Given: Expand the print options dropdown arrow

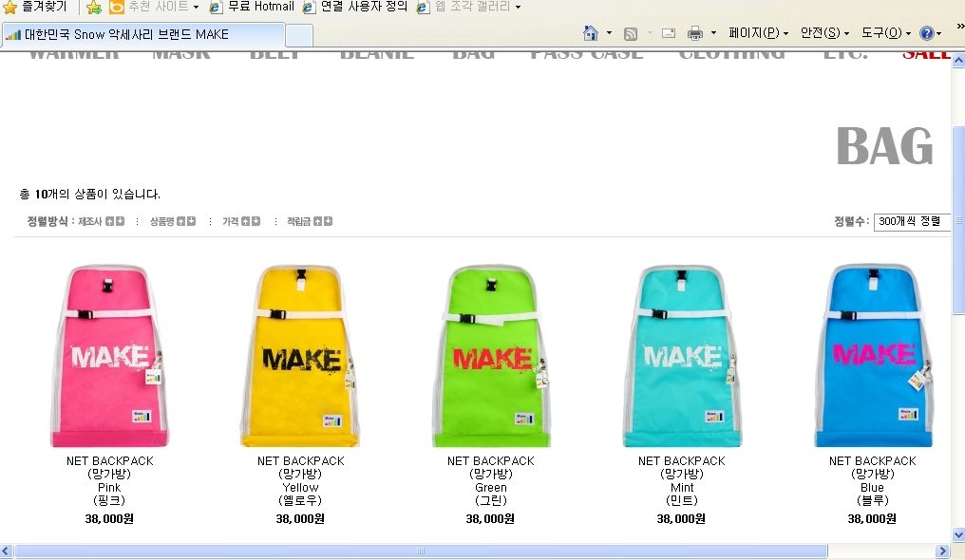Looking at the screenshot, I should point(714,33).
